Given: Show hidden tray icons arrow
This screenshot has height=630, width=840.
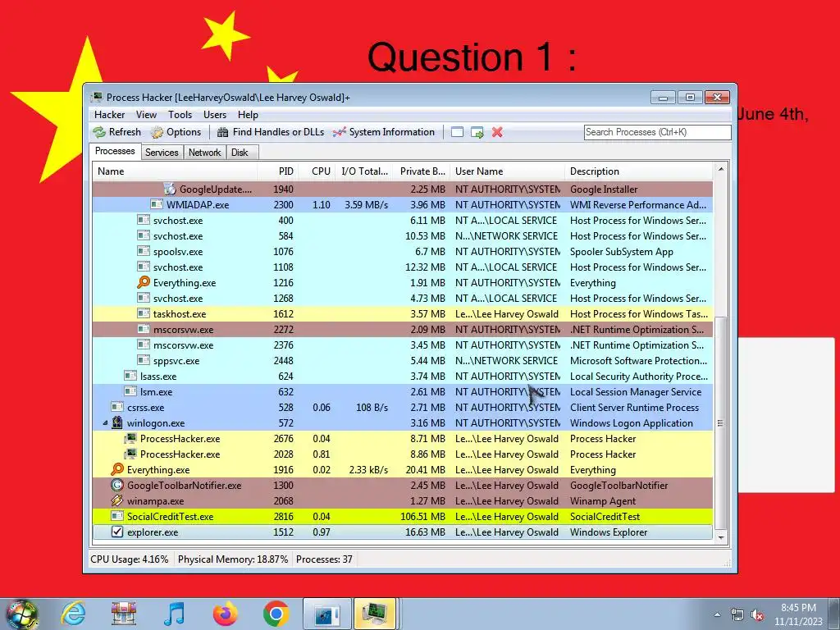Looking at the screenshot, I should pos(718,614).
